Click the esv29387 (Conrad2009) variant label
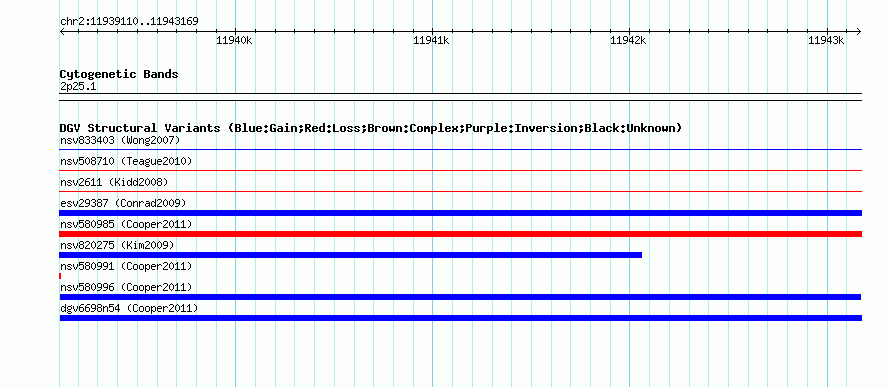This screenshot has height=387, width=890. click(123, 203)
